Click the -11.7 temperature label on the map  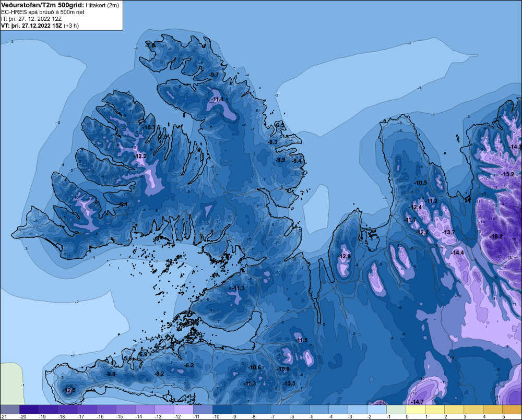click(410, 220)
